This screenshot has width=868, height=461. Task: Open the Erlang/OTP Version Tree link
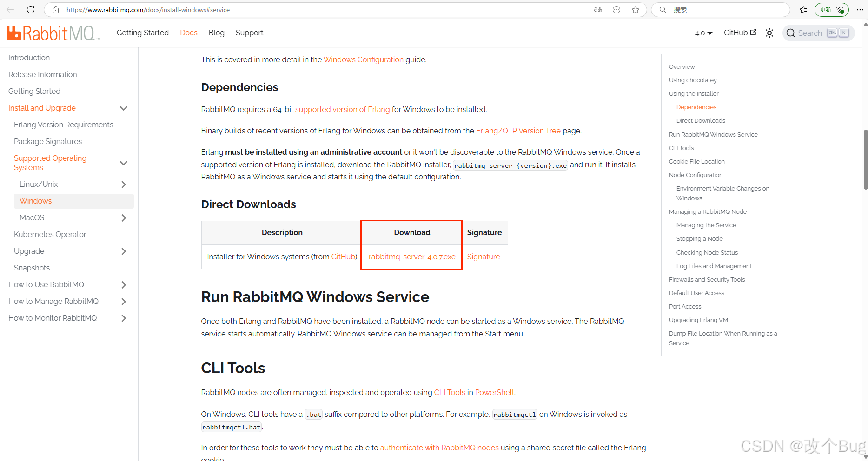[518, 131]
